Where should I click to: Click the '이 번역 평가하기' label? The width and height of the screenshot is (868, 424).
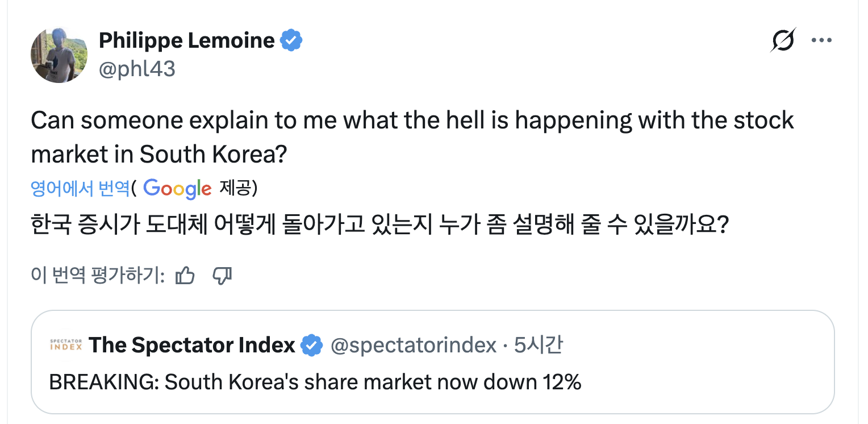98,276
